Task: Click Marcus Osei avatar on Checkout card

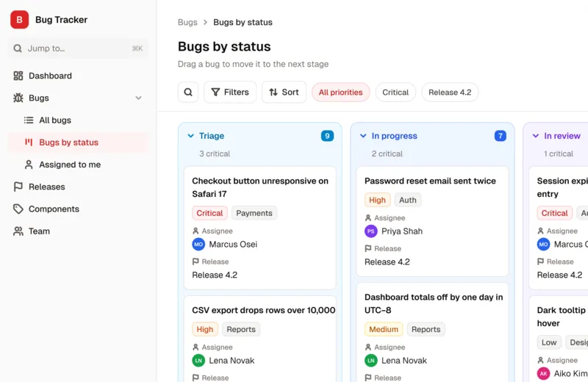Action: click(198, 245)
